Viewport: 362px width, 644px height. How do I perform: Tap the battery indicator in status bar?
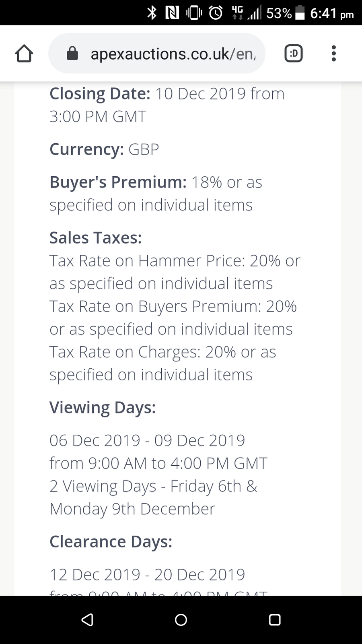pyautogui.click(x=300, y=13)
